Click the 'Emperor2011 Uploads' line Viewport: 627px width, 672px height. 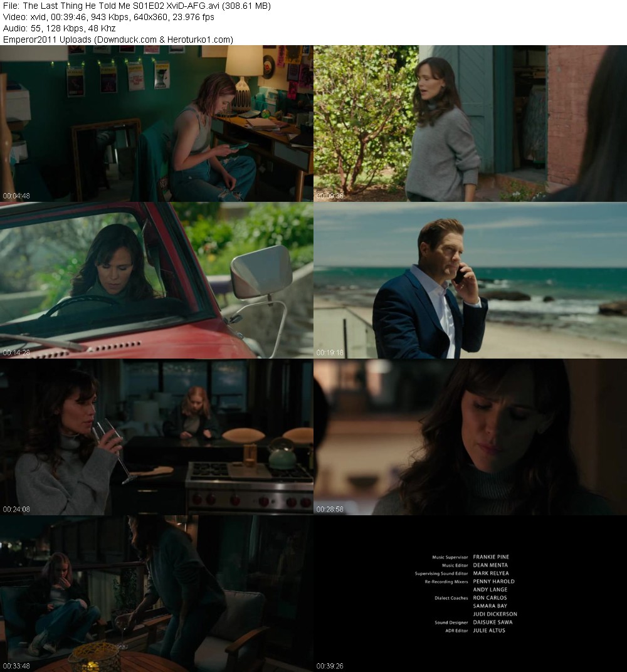[118, 39]
